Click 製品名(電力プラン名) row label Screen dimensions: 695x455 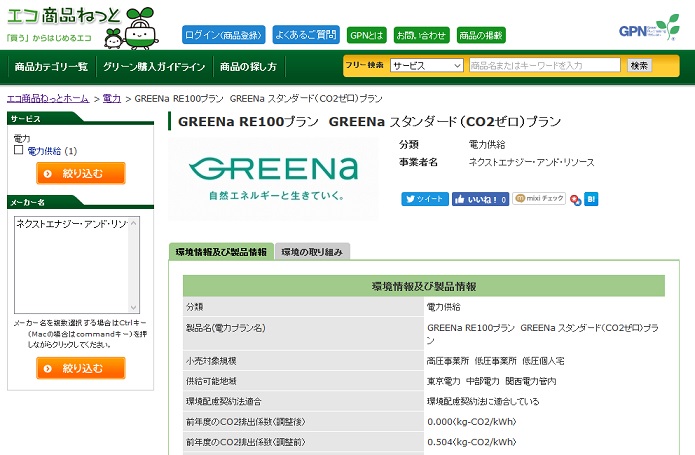click(x=226, y=328)
